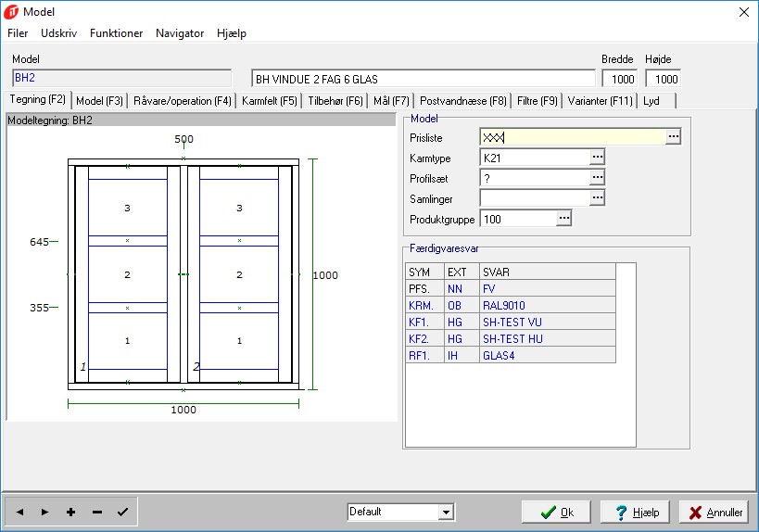759x532 pixels.
Task: Click the 355 dimension label in drawing
Action: click(x=39, y=308)
